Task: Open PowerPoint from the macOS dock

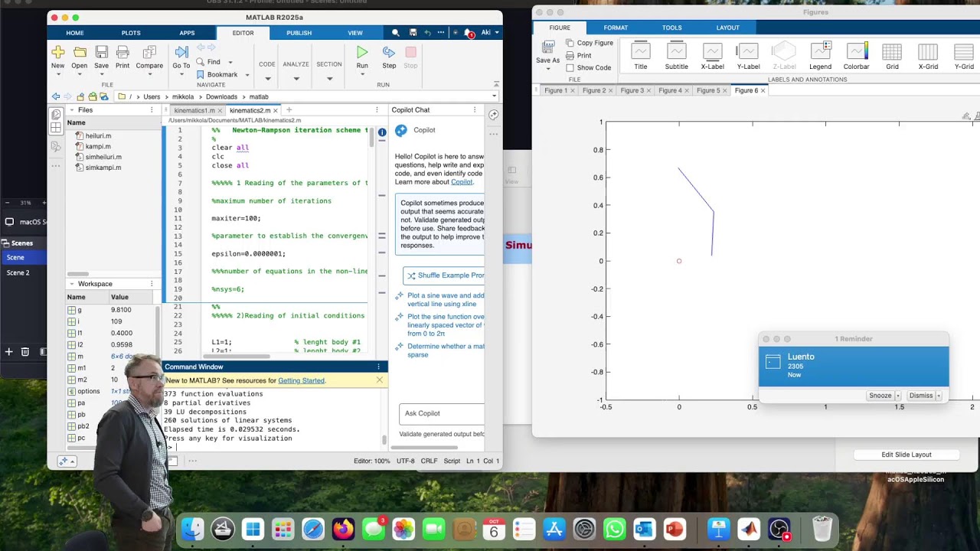Action: pos(675,529)
